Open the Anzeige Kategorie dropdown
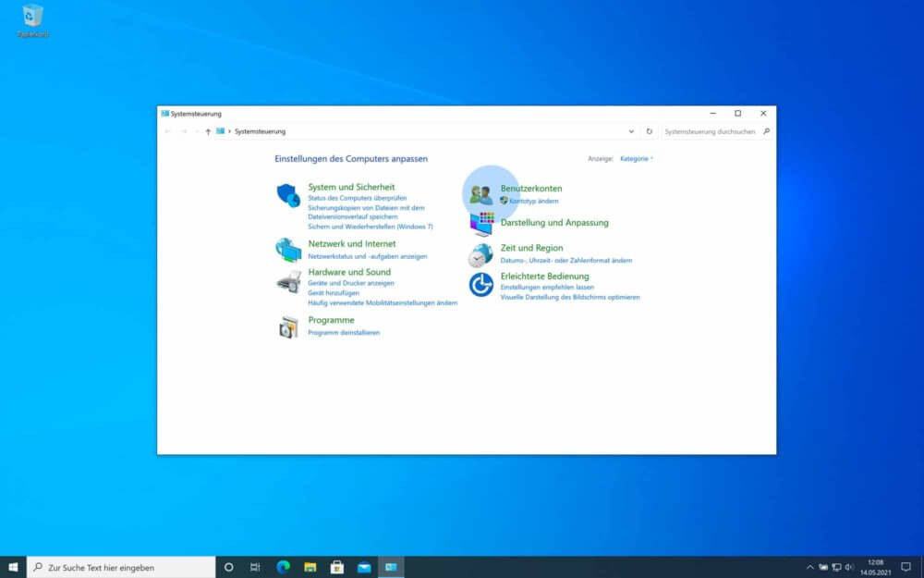 point(636,158)
